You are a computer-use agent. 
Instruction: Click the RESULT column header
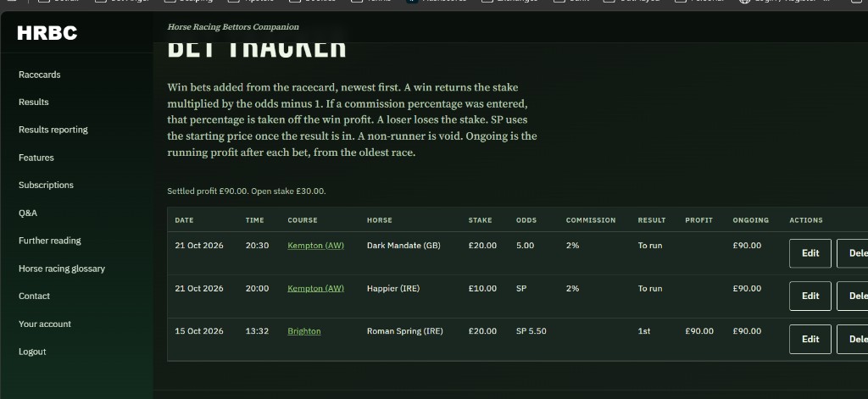(652, 220)
